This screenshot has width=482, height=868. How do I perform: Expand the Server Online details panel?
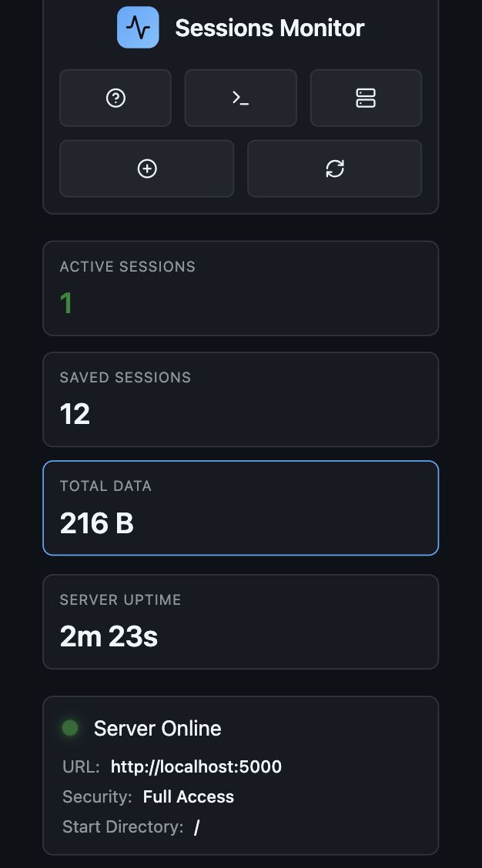[x=240, y=775]
